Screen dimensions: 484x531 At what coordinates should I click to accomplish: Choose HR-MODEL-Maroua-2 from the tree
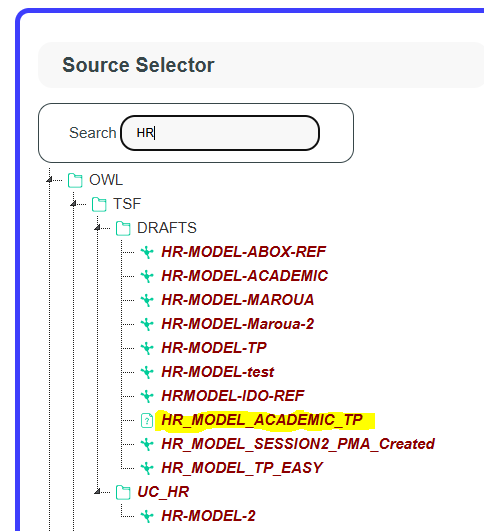pyautogui.click(x=238, y=324)
